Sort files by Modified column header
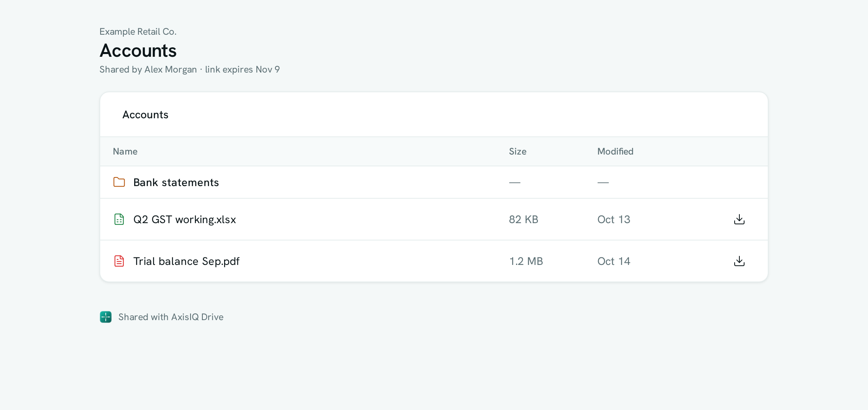This screenshot has width=868, height=410. (615, 151)
